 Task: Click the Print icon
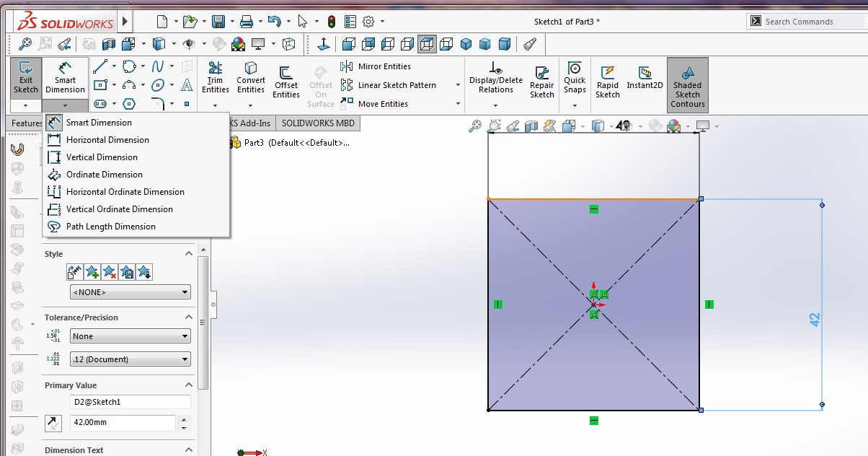(247, 21)
